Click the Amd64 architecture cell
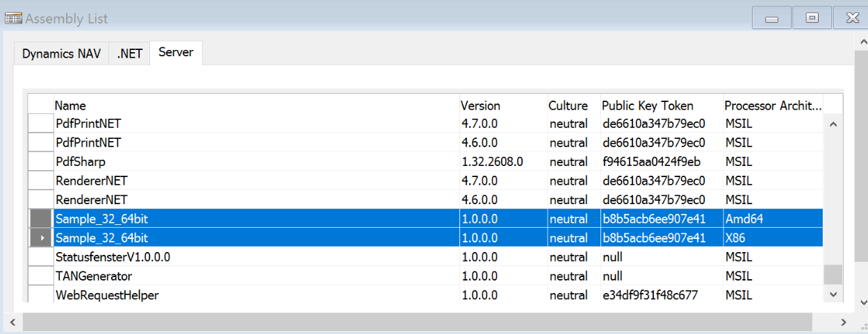This screenshot has height=334, width=868. point(773,219)
